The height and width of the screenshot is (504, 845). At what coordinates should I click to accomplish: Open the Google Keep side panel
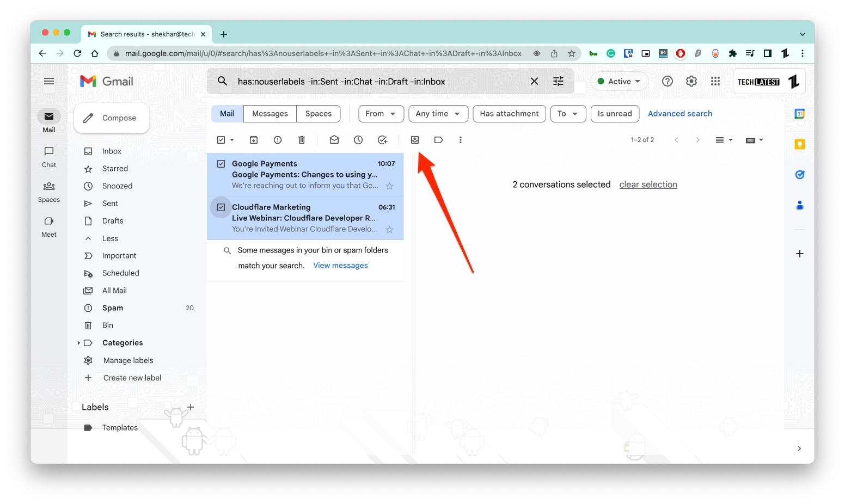coord(800,144)
